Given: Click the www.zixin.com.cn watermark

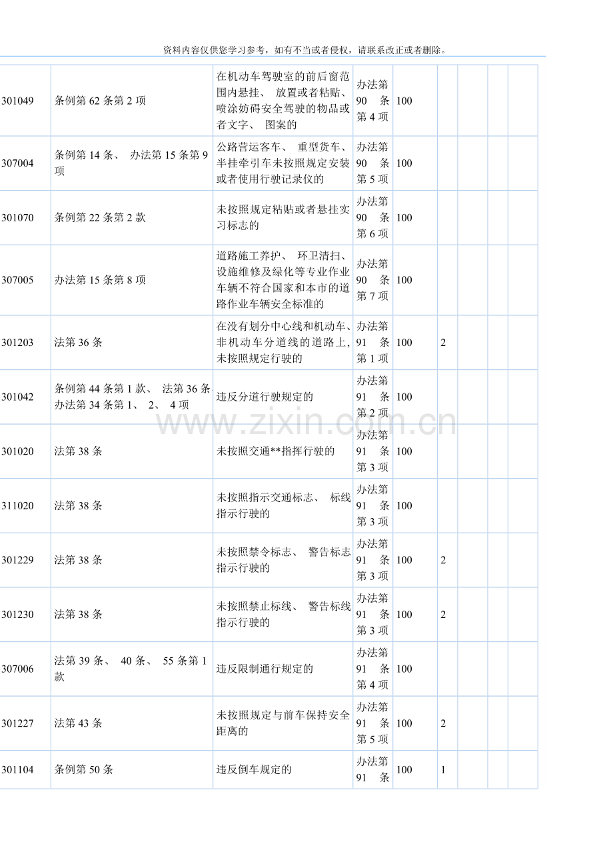Looking at the screenshot, I should point(306,423).
